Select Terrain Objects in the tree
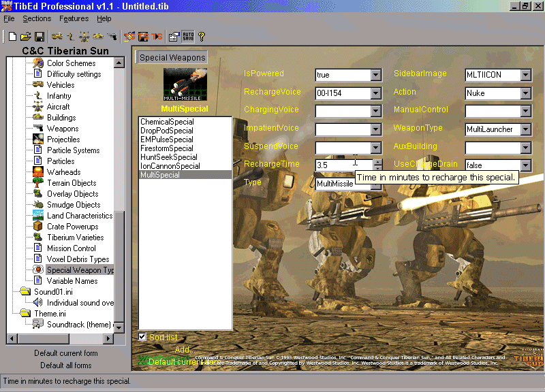 (72, 183)
